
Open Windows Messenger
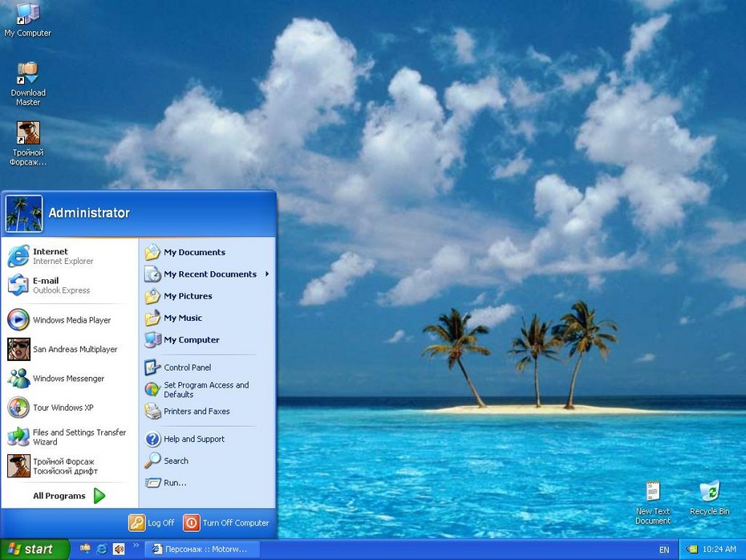point(70,378)
